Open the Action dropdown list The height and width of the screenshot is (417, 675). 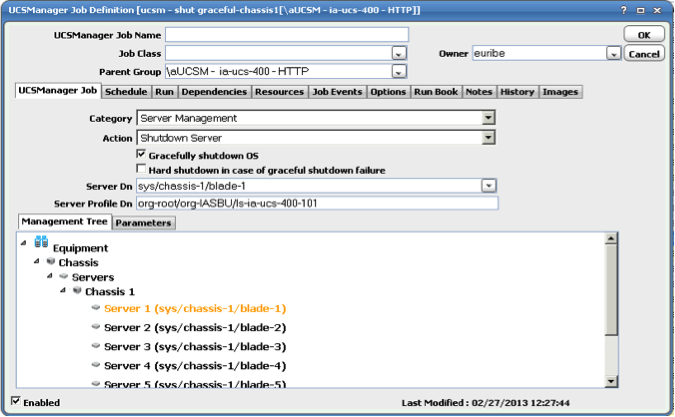coord(488,137)
